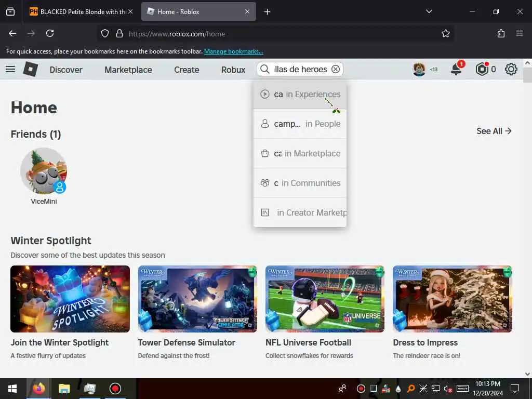The width and height of the screenshot is (532, 399).
Task: Open Firefox from the taskbar
Action: click(38, 389)
